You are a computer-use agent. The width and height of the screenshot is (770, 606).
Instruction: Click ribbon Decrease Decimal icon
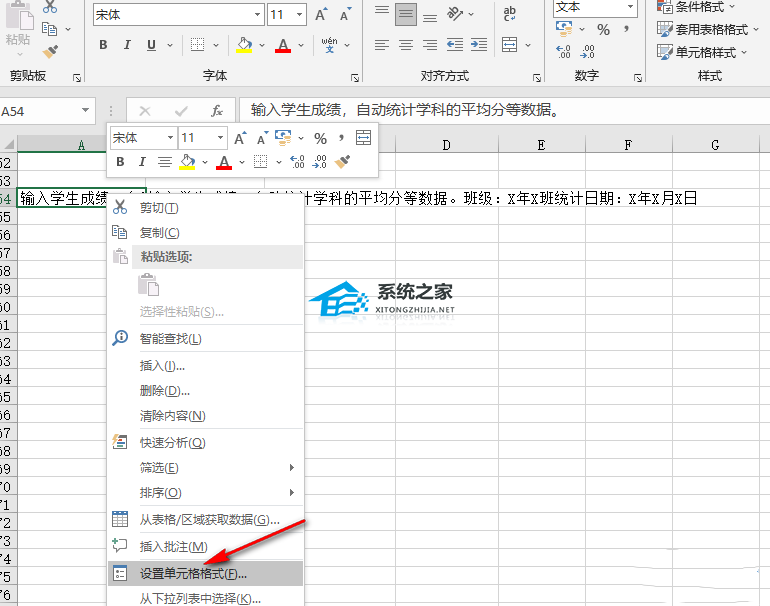point(587,51)
